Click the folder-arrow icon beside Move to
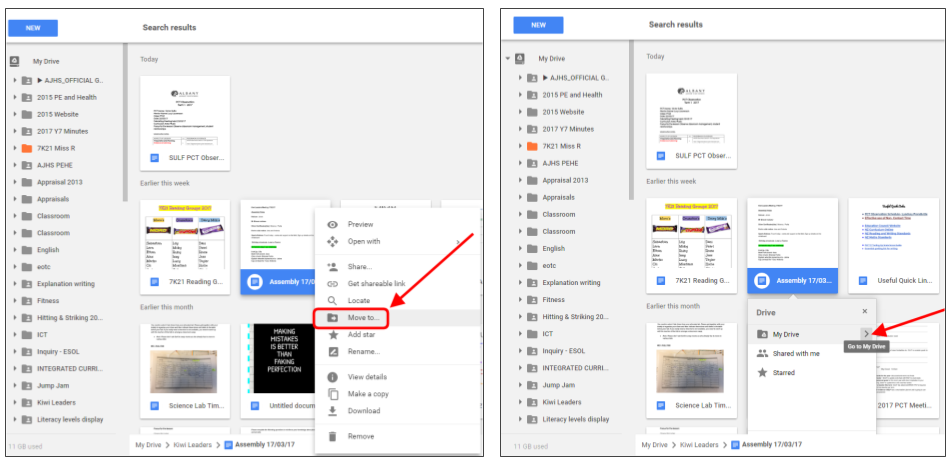The height and width of the screenshot is (466, 949). [332, 318]
